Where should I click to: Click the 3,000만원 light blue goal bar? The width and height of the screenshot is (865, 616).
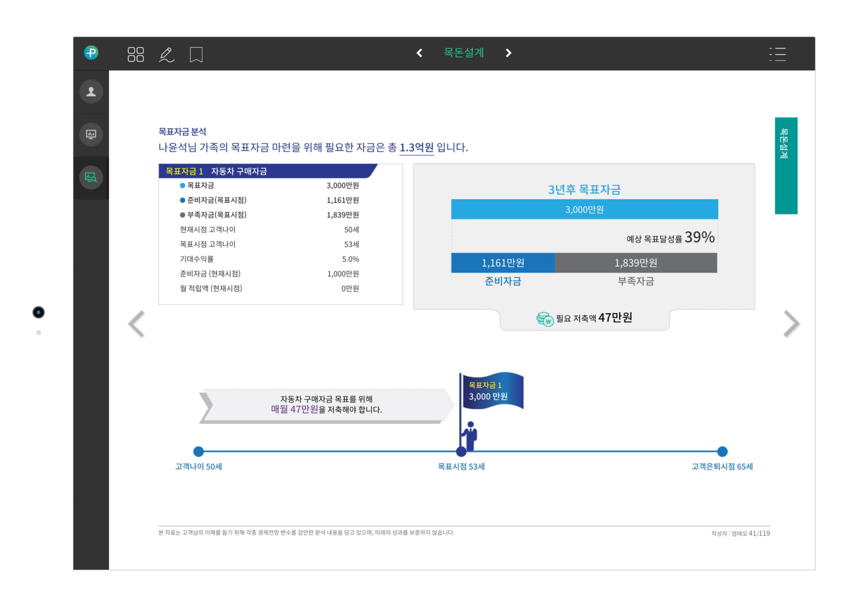[x=585, y=209]
